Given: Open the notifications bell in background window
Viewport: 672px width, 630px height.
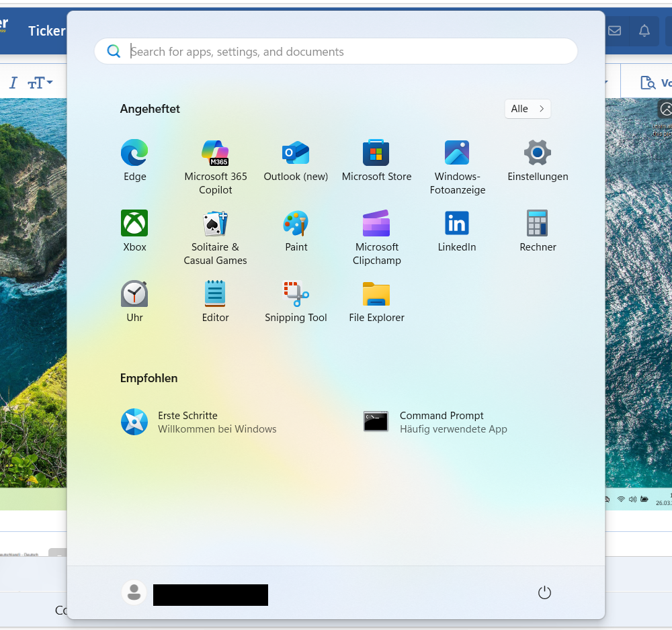Looking at the screenshot, I should pyautogui.click(x=644, y=31).
